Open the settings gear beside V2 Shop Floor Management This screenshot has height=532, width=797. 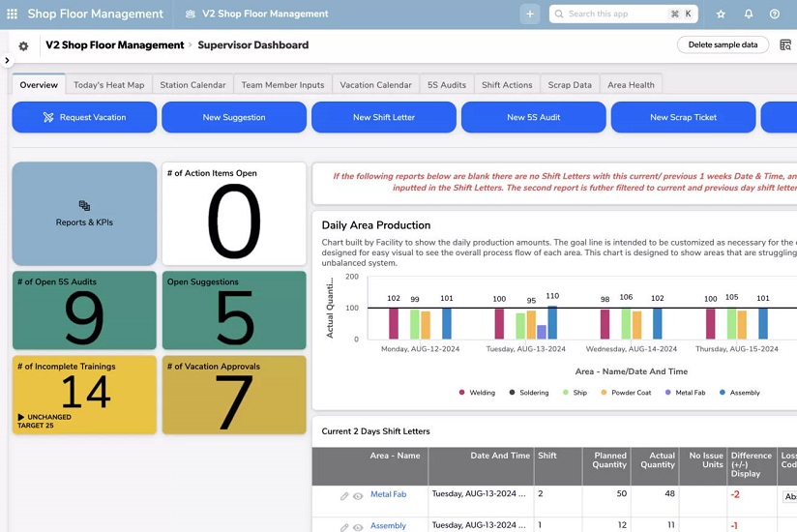coord(23,45)
